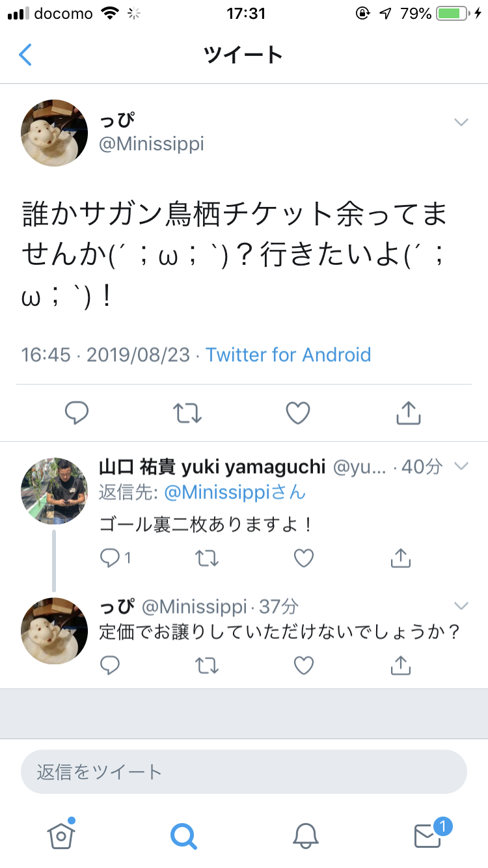The image size is (488, 868).
Task: Reply to the main tweet by っぴ
Action: 77,413
